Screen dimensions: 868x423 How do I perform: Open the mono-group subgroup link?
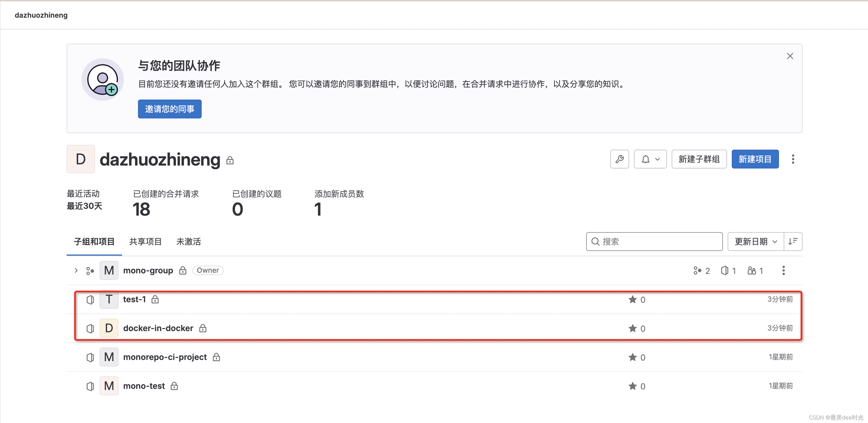pos(148,270)
